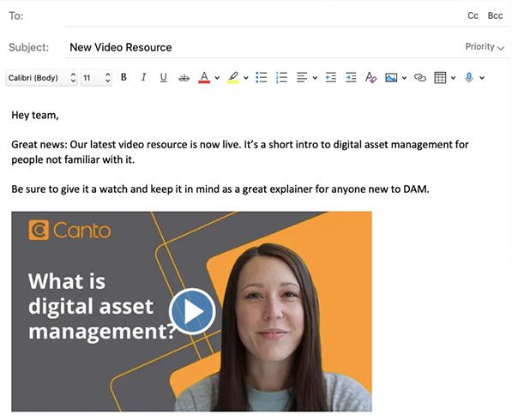
Task: Open the font color dropdown arrow
Action: click(217, 78)
